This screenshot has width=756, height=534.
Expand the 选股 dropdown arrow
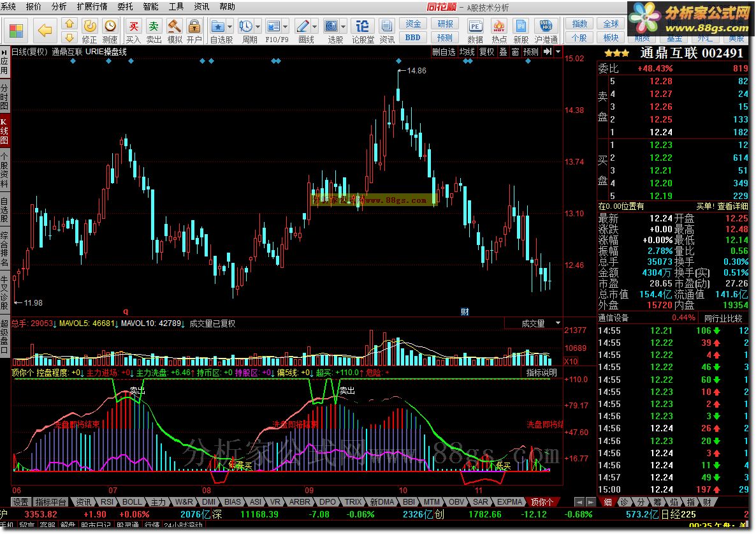pos(344,27)
